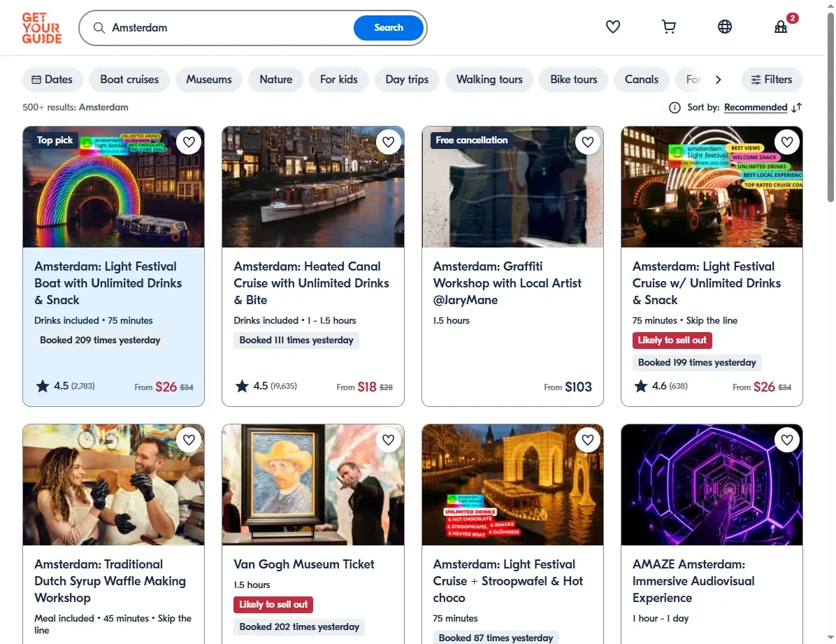
Task: Click the 4.6 (638) rating
Action: point(661,386)
